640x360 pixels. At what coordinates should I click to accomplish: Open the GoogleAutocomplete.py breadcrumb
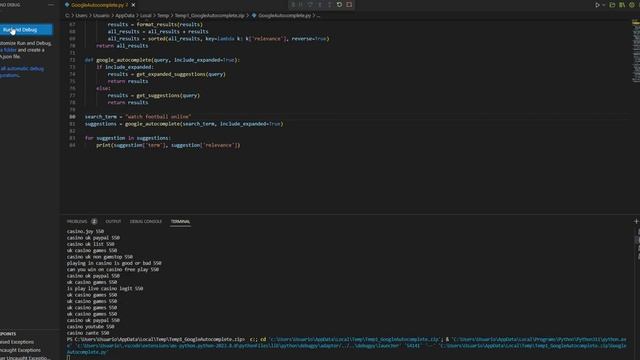[x=285, y=16]
